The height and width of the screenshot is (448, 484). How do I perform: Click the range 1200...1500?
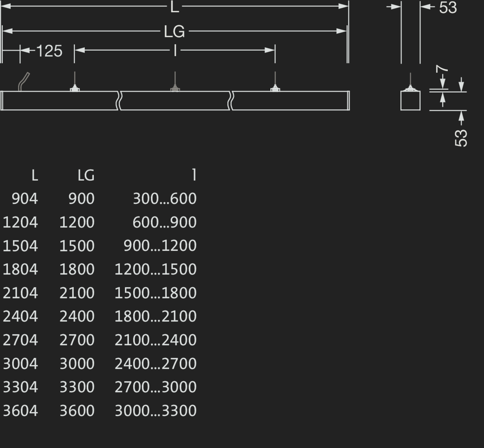tap(156, 269)
